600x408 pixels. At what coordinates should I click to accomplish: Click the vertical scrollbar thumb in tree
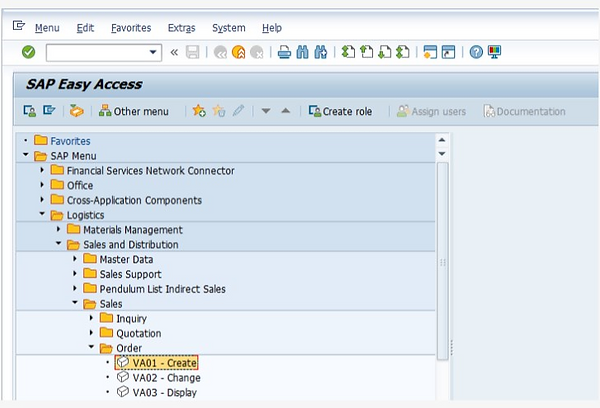point(442,261)
